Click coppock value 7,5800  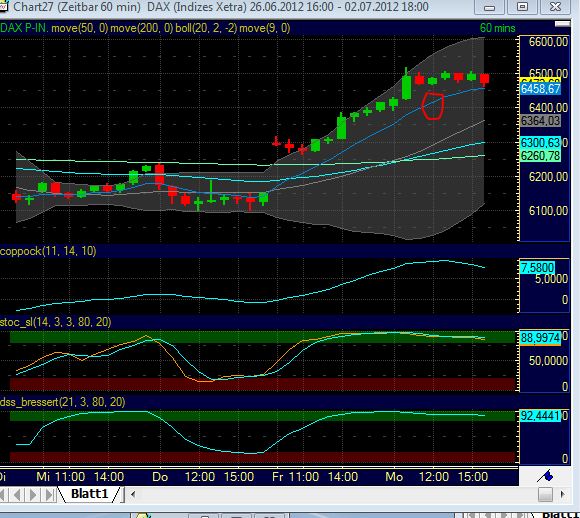point(537,268)
